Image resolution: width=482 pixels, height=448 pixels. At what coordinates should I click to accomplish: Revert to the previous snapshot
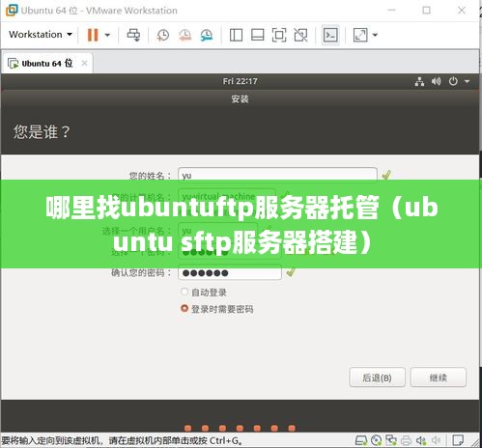[184, 35]
